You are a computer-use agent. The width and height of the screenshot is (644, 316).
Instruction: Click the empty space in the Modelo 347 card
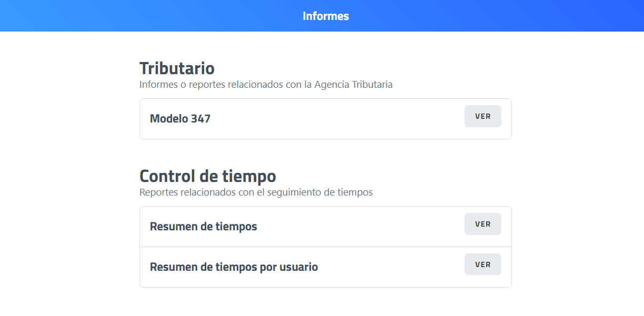coord(337,119)
